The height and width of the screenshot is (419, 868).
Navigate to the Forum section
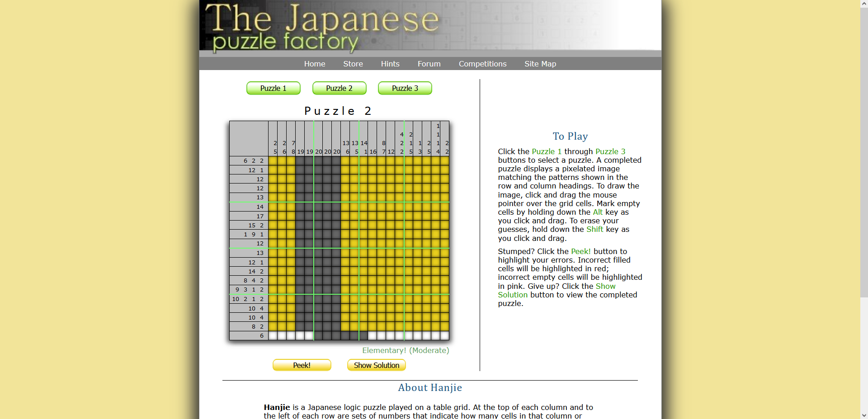point(429,64)
